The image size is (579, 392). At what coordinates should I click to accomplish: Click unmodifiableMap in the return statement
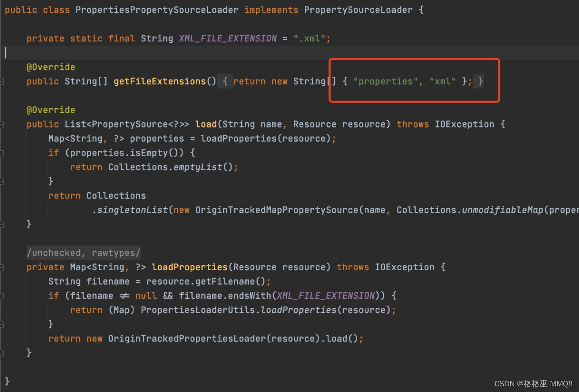coord(503,210)
